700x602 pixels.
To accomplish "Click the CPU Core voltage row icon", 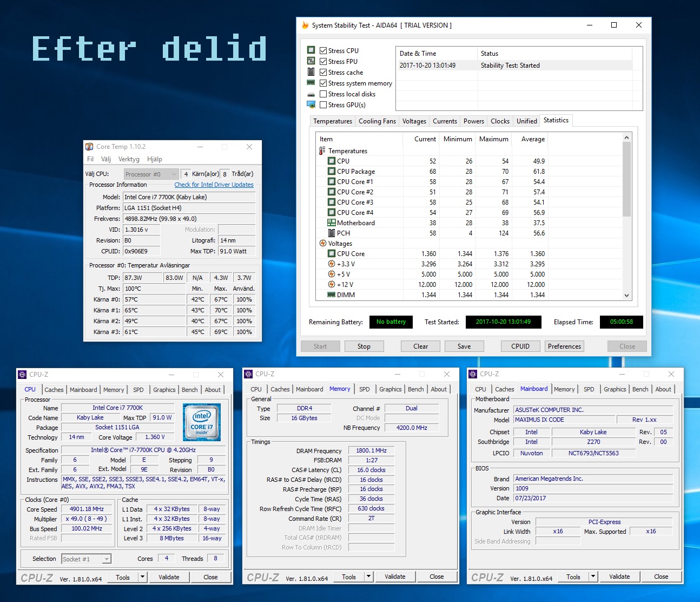I will click(x=332, y=253).
